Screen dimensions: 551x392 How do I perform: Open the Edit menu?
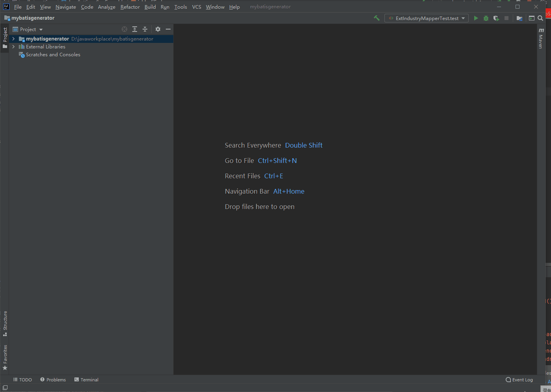[x=31, y=7]
